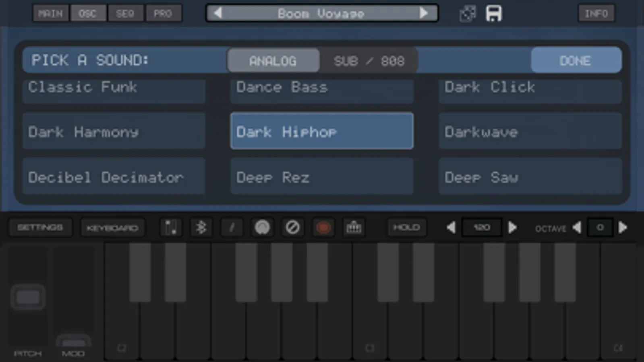Select the Deep Saw sound
Image resolution: width=644 pixels, height=362 pixels.
tap(530, 176)
